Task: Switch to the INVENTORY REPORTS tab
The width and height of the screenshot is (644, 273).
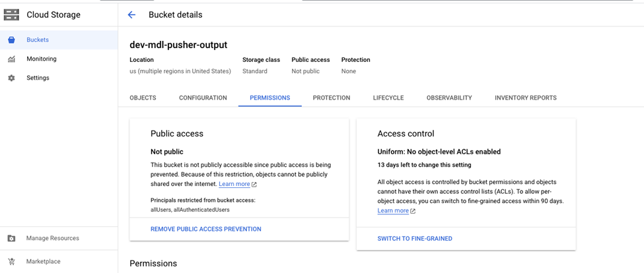Action: [526, 98]
